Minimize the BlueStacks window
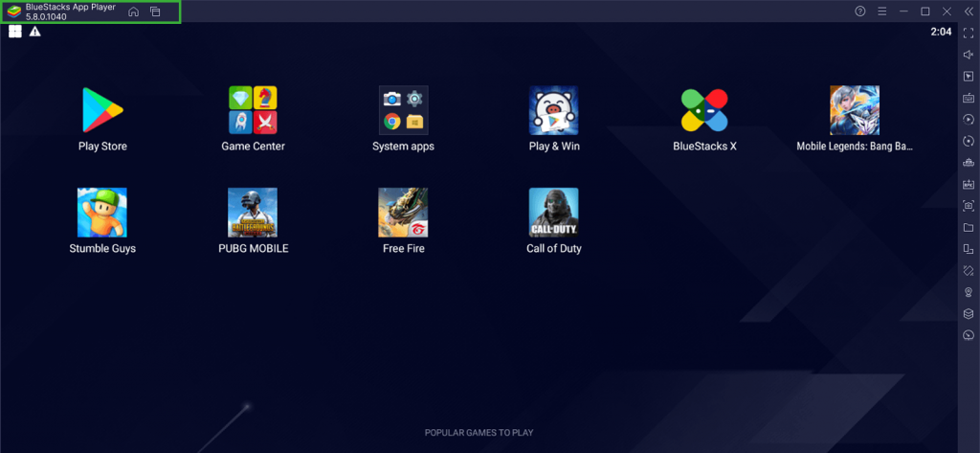Viewport: 980px width, 453px height. click(903, 11)
